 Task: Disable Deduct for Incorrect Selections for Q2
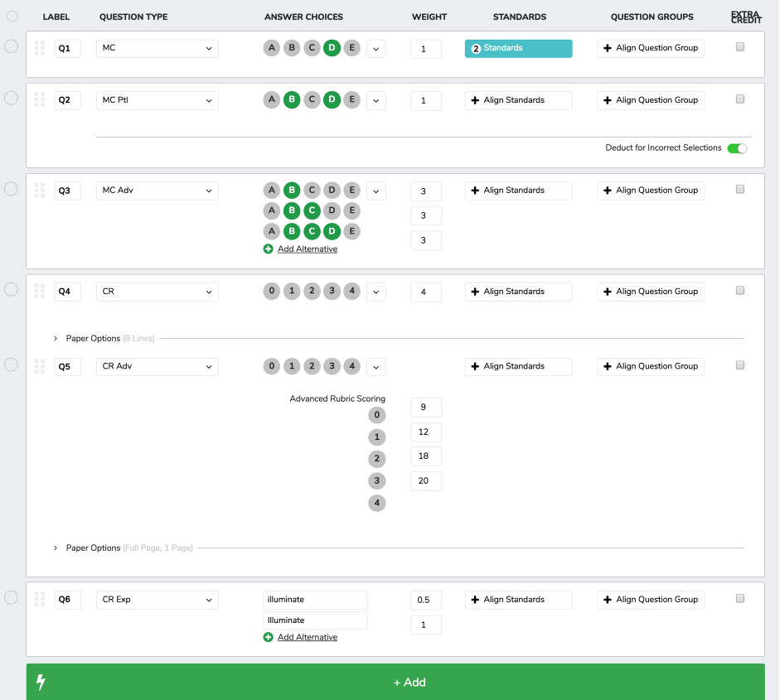pos(736,147)
